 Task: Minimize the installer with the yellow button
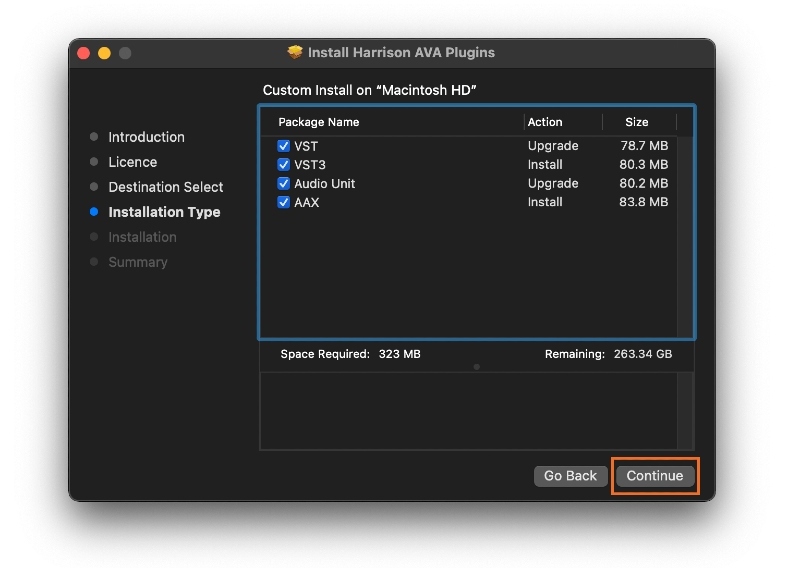(104, 52)
